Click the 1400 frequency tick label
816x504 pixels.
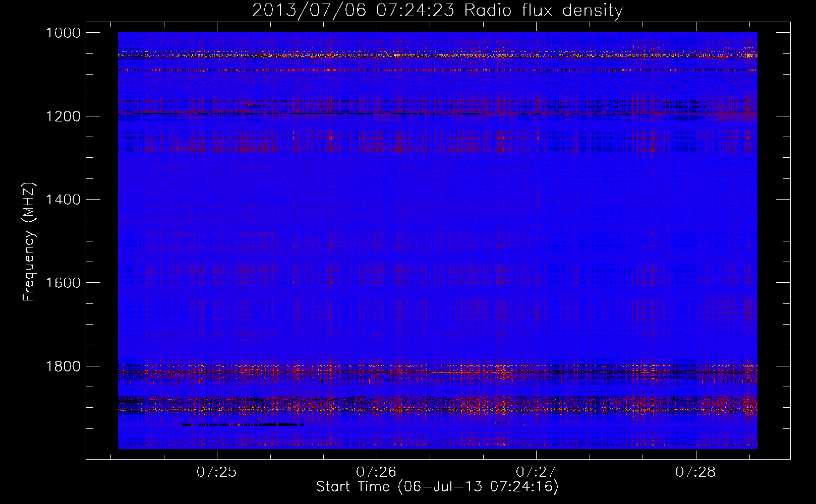point(63,200)
